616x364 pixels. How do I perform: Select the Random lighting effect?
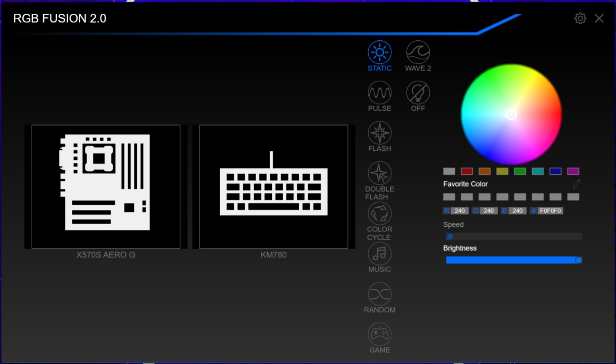click(x=380, y=298)
